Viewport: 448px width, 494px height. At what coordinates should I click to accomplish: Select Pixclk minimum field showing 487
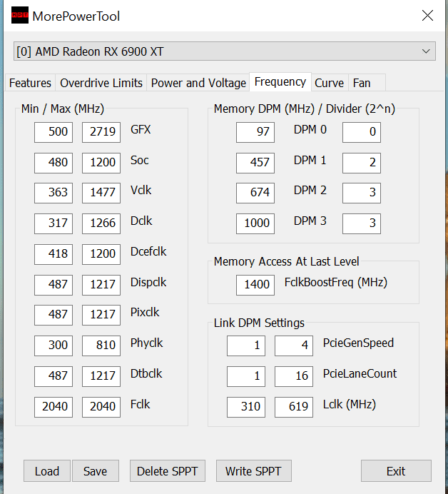coord(54,315)
